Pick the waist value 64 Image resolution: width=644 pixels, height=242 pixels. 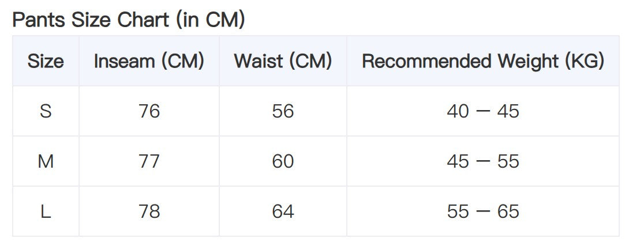click(283, 211)
